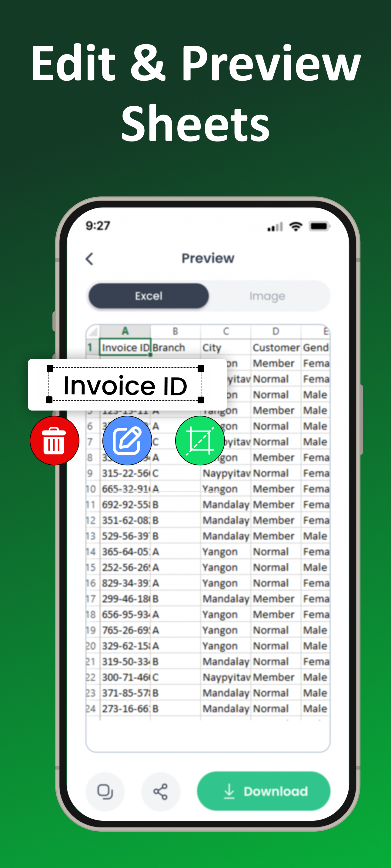Viewport: 391px width, 868px height.
Task: Select cell 315-22-56 in row 9
Action: [x=125, y=473]
